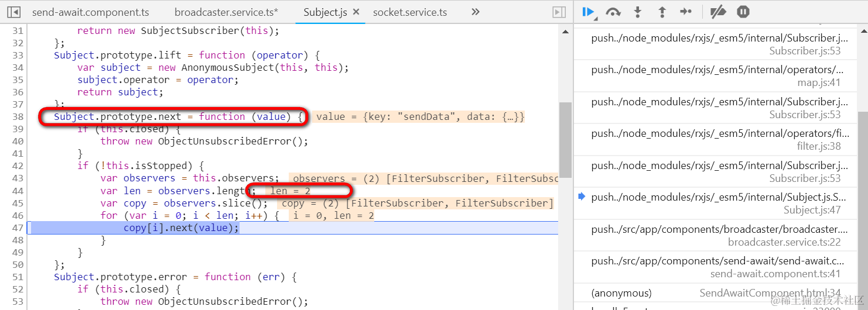Step into next function call

(x=638, y=12)
